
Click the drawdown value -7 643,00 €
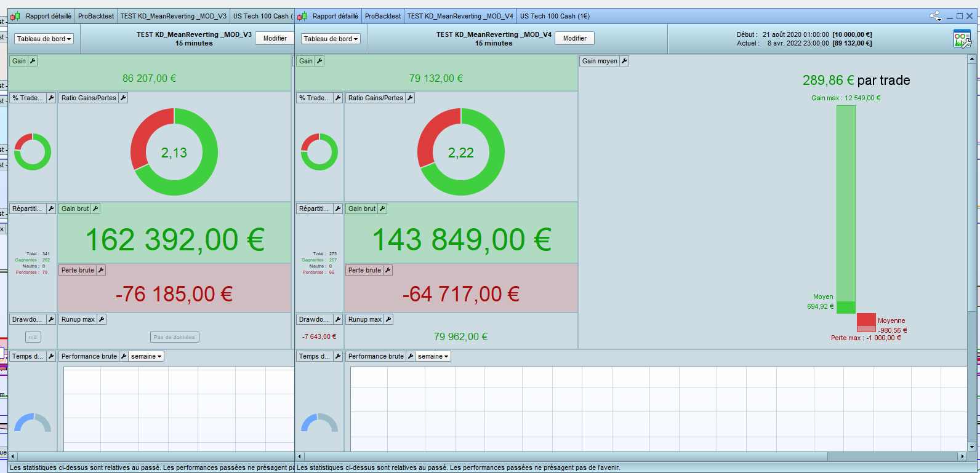[319, 336]
